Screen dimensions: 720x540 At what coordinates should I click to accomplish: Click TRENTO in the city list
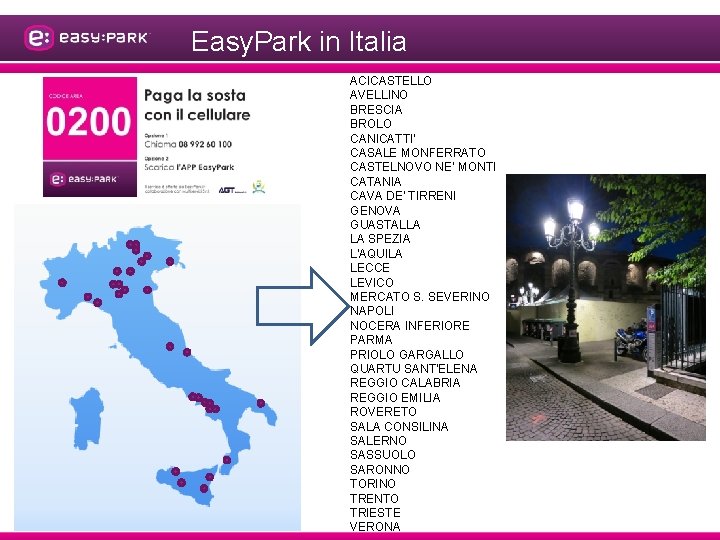coord(374,499)
